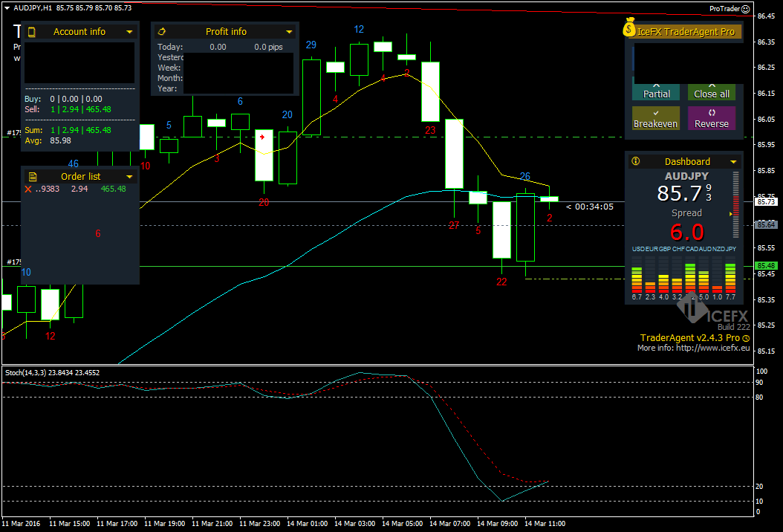Click order lot size 2.94 in Order list
This screenshot has height=532, width=783.
[79, 189]
